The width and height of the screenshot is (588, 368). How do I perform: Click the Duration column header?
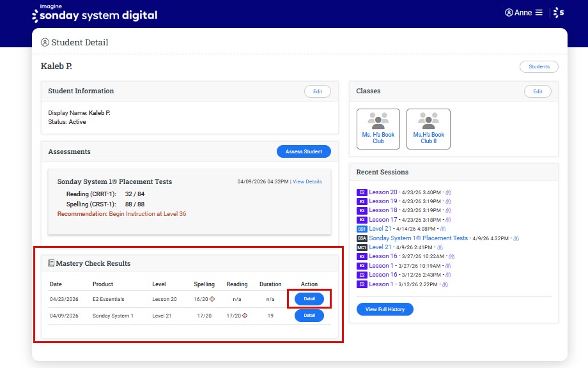(270, 284)
